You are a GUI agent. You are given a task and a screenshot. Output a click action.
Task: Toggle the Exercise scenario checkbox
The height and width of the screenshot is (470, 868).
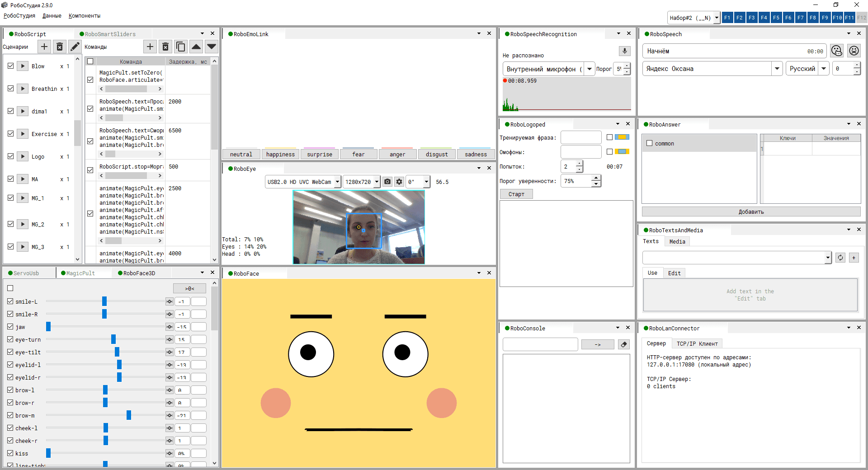[11, 134]
